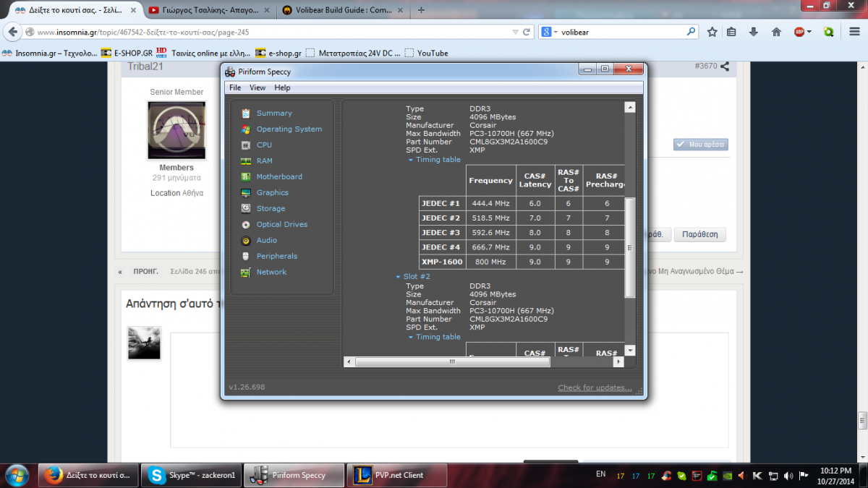This screenshot has height=488, width=868.
Task: Open the Storage section in Speccy
Action: point(271,209)
